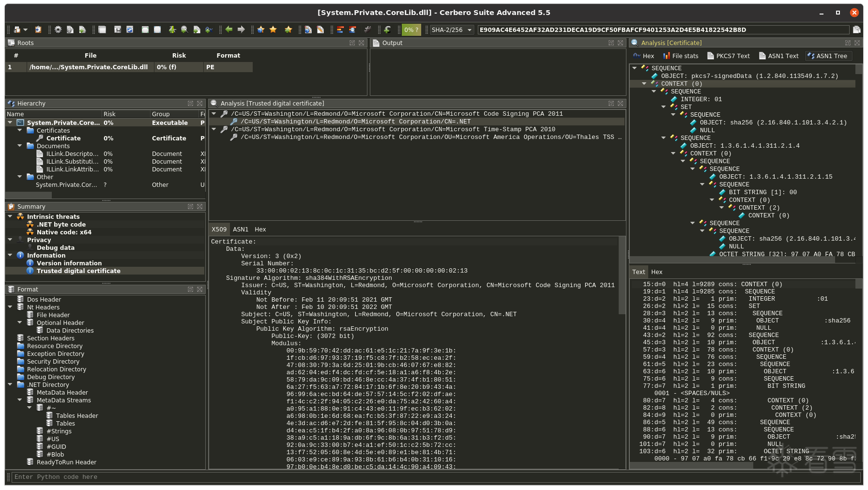Click the grey forward arrow icon

(241, 30)
